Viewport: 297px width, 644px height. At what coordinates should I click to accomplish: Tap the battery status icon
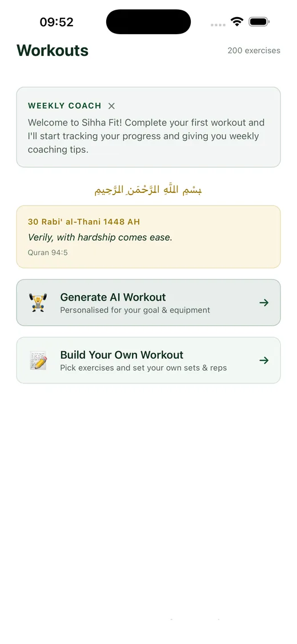pyautogui.click(x=259, y=21)
